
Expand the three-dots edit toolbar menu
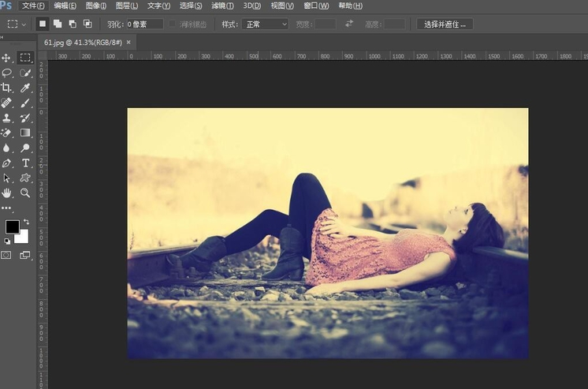pos(7,208)
